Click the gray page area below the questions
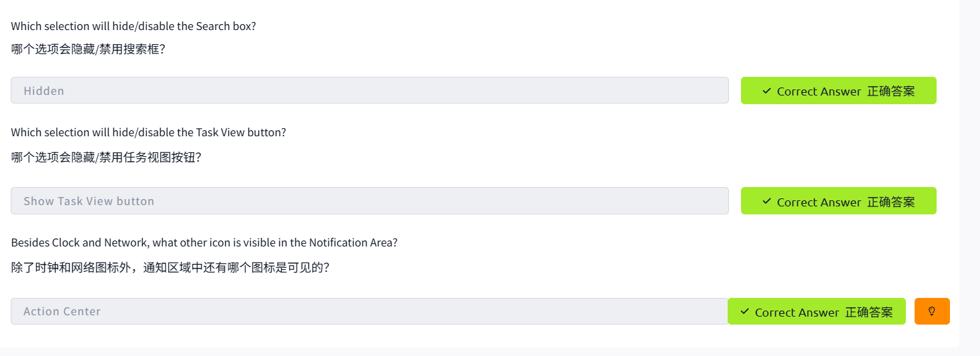This screenshot has width=980, height=356. pos(467,351)
